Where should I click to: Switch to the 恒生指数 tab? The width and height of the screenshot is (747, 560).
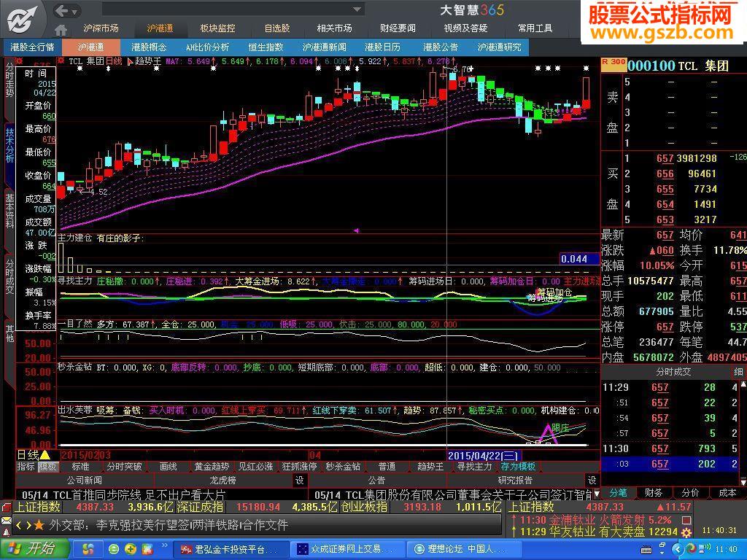[x=266, y=47]
